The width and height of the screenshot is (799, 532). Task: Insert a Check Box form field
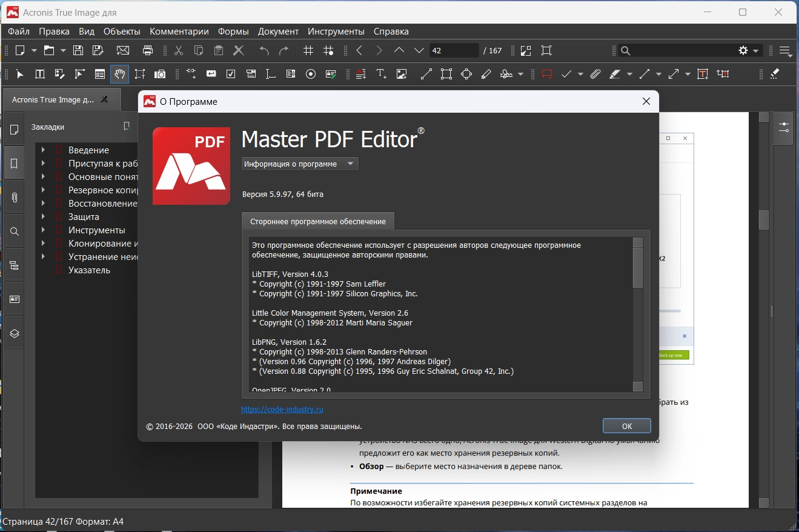tap(231, 74)
